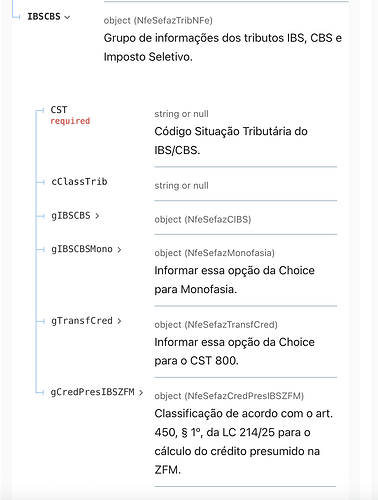The height and width of the screenshot is (500, 378).
Task: Click the CST property name
Action: pyautogui.click(x=59, y=110)
